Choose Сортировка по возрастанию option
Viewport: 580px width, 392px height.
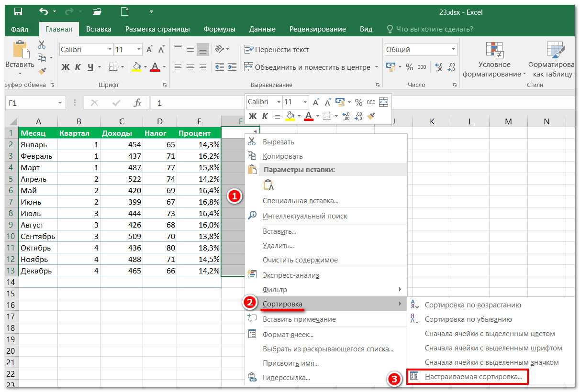(472, 305)
